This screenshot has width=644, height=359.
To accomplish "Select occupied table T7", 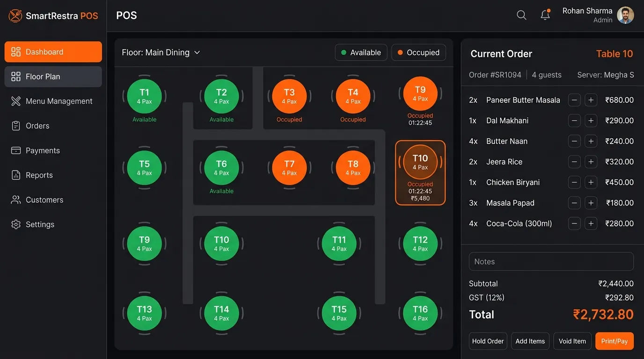I will pos(289,167).
